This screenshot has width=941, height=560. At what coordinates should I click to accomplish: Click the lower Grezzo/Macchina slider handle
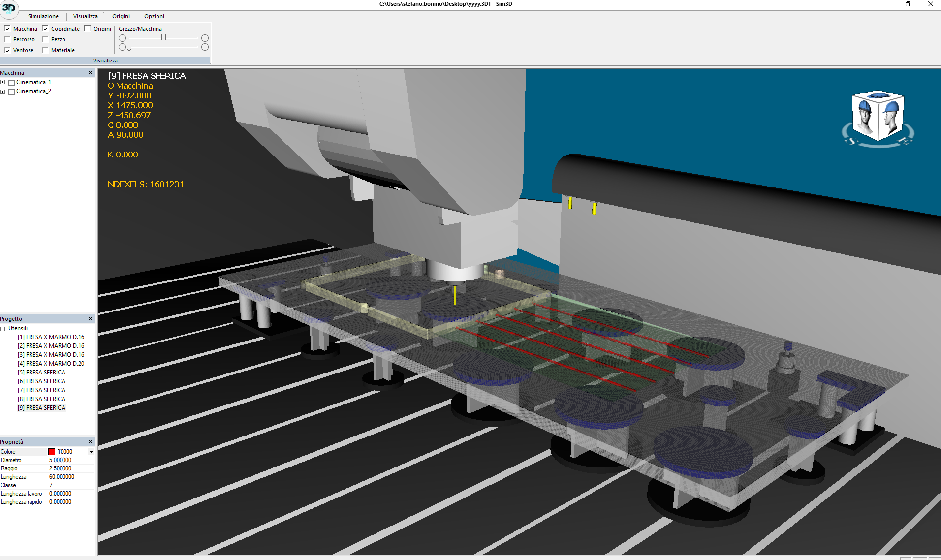tap(129, 47)
